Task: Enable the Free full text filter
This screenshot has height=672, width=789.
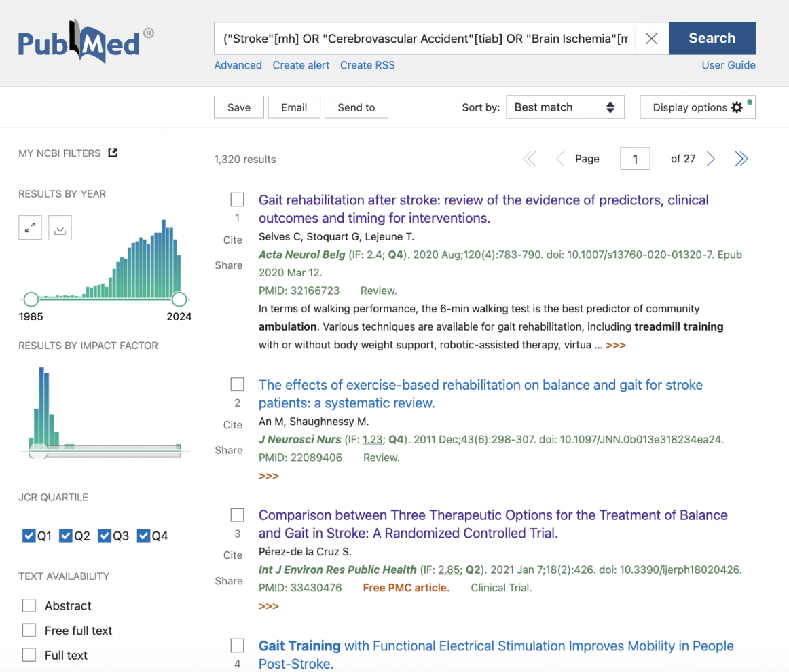Action: click(x=29, y=631)
